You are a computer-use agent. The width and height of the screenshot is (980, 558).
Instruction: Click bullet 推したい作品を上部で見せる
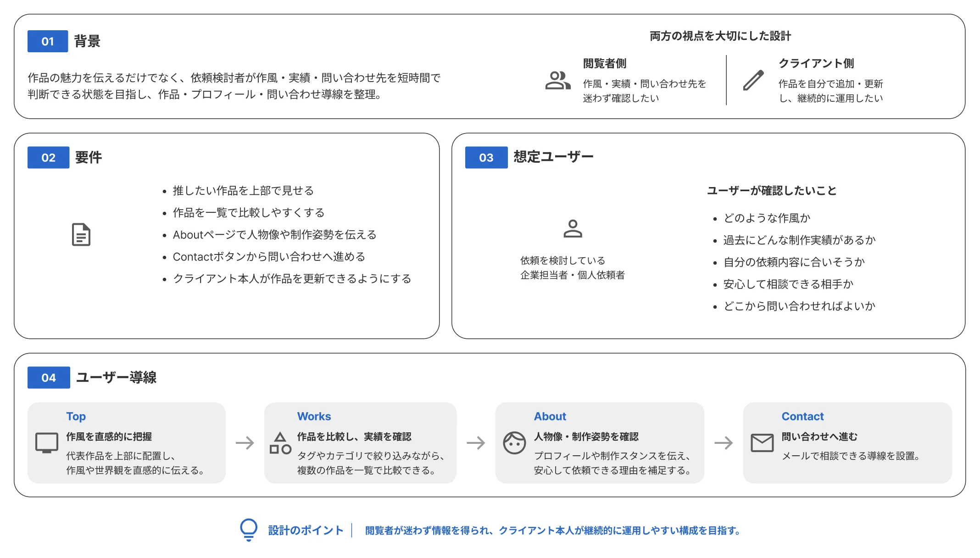point(243,191)
